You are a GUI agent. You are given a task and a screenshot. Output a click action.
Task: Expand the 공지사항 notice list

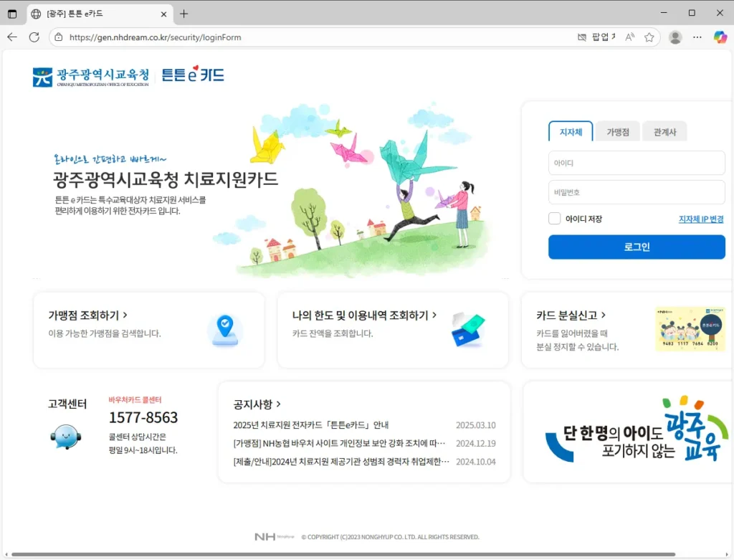coord(257,404)
